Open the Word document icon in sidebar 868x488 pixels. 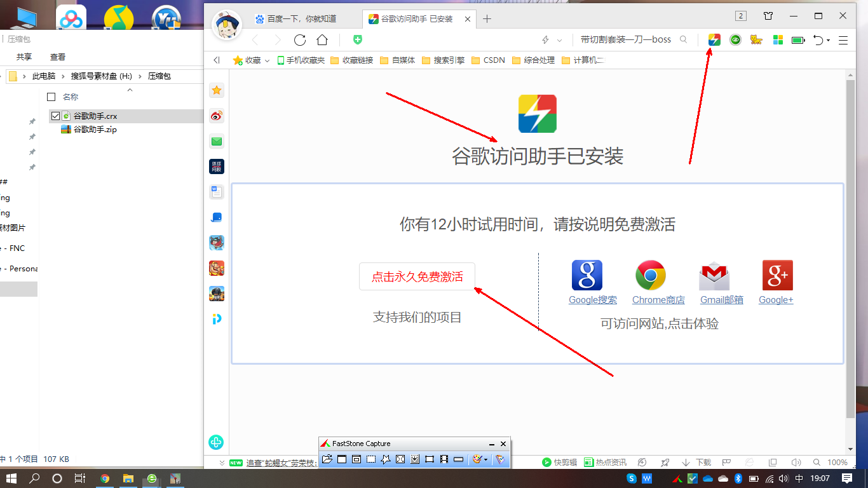pyautogui.click(x=217, y=192)
